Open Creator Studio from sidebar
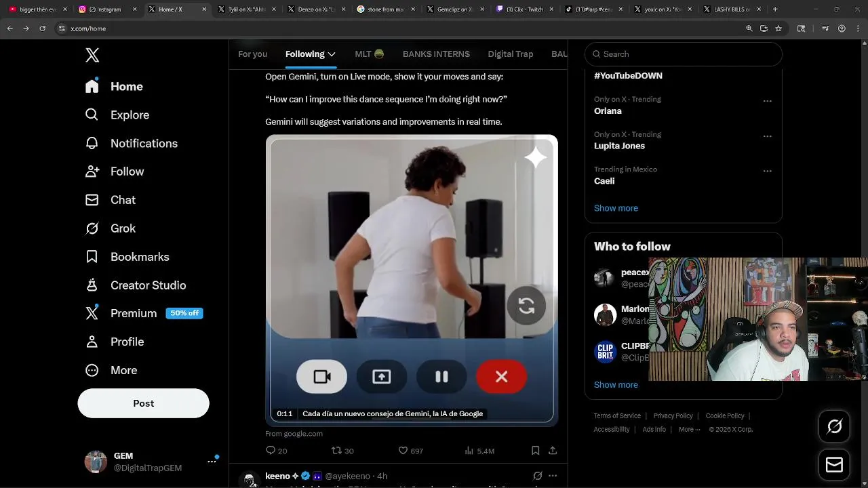The width and height of the screenshot is (868, 488). click(x=135, y=285)
